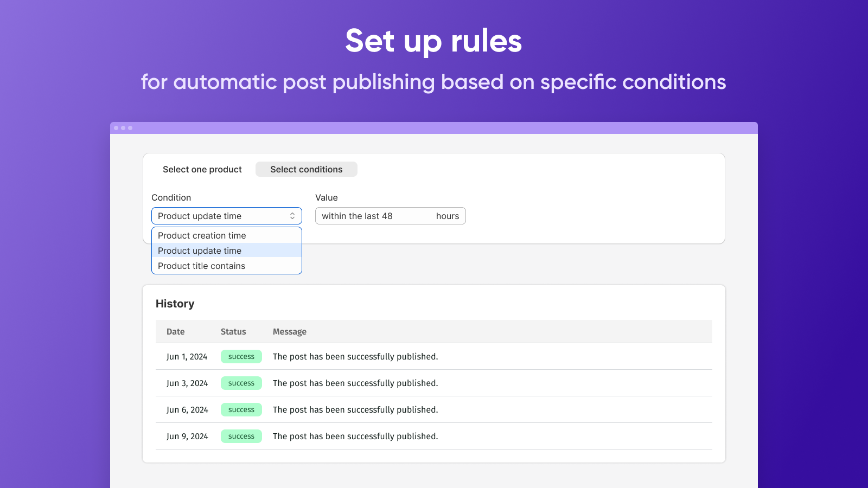This screenshot has height=488, width=868.
Task: Click the success badge for Jun 1, 2024
Action: point(241,356)
